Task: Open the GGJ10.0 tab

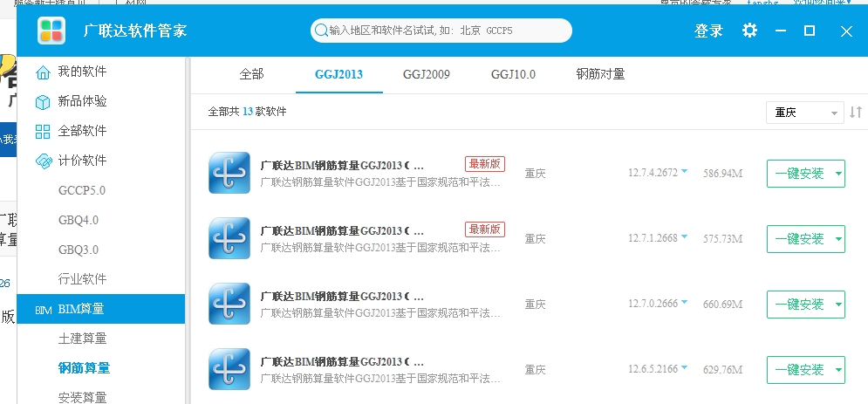Action: point(513,74)
